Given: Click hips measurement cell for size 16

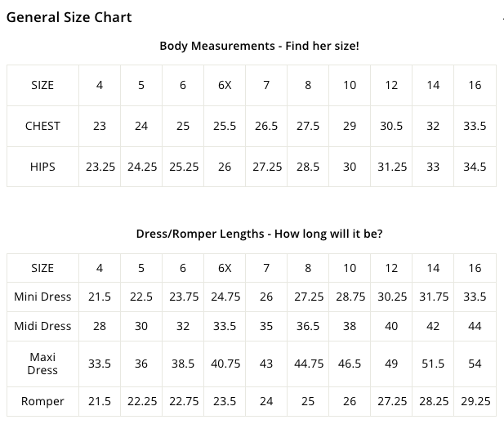Looking at the screenshot, I should (x=475, y=167).
